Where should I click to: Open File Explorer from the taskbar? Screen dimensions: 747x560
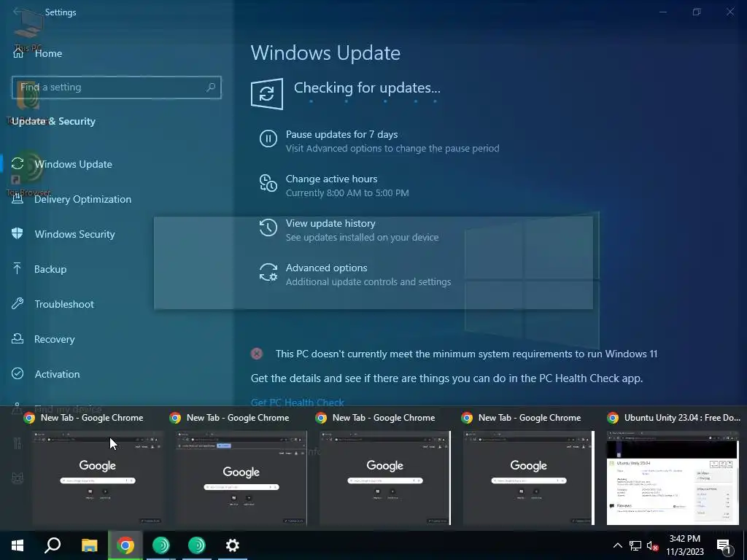click(x=90, y=545)
